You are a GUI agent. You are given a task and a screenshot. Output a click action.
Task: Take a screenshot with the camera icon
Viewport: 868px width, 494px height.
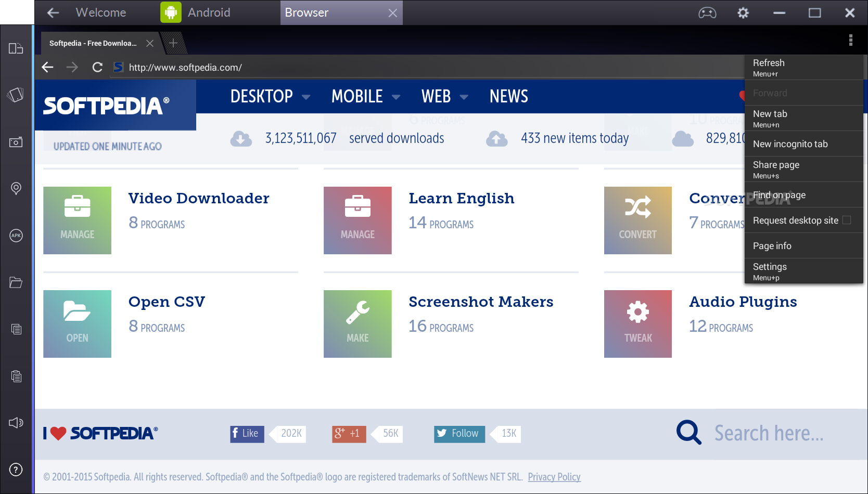coord(16,142)
